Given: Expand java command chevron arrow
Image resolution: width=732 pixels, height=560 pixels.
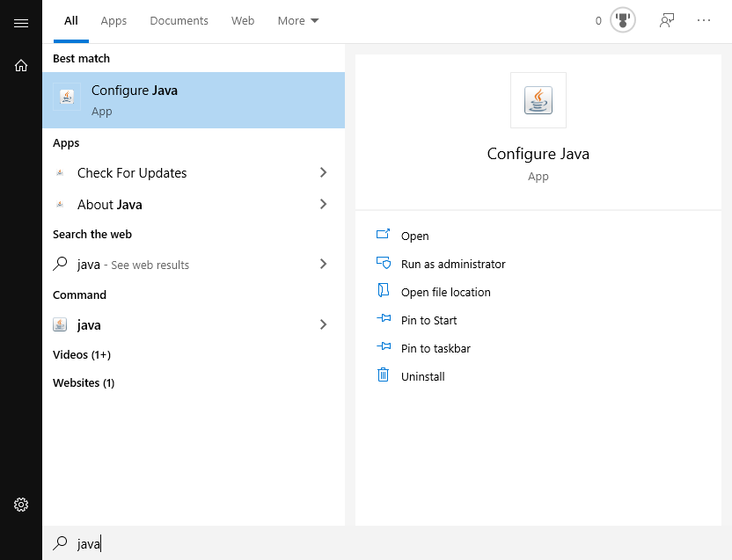Looking at the screenshot, I should pyautogui.click(x=323, y=324).
